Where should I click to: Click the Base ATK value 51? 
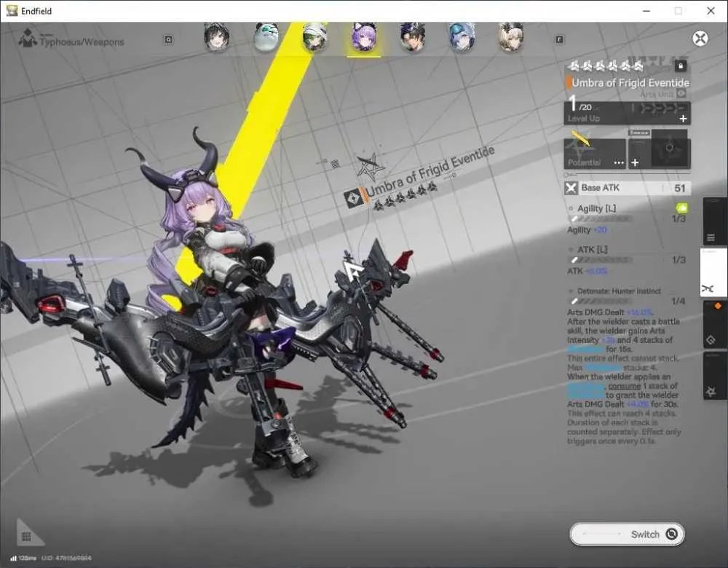(x=680, y=188)
